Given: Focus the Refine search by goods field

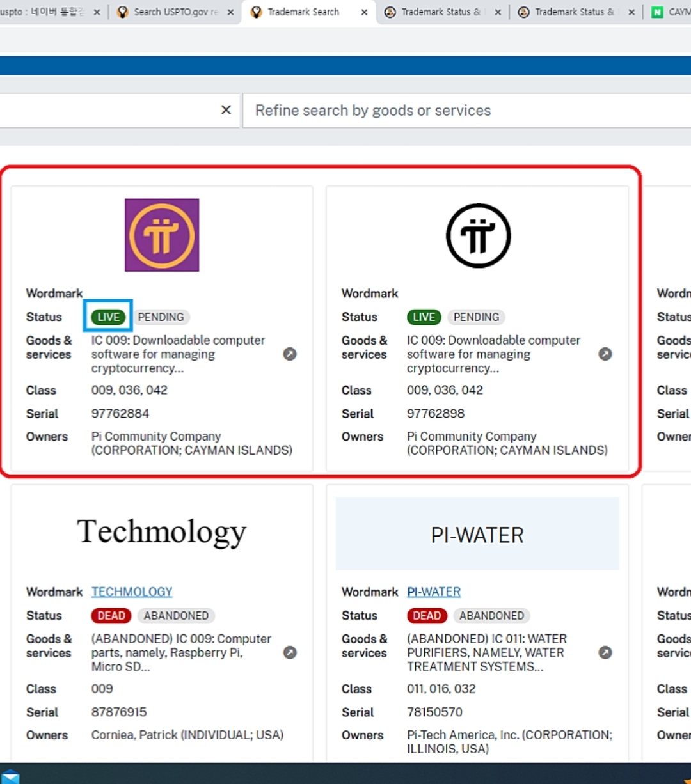Looking at the screenshot, I should click(x=467, y=111).
